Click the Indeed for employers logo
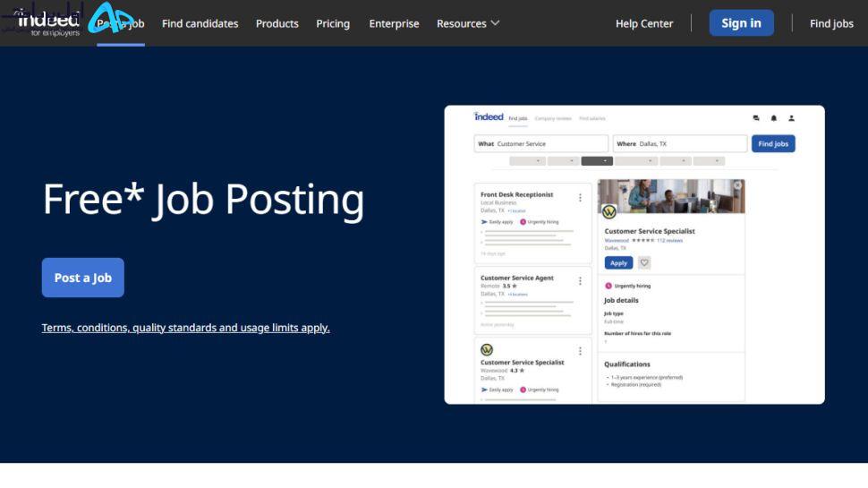This screenshot has width=868, height=488. (x=47, y=23)
